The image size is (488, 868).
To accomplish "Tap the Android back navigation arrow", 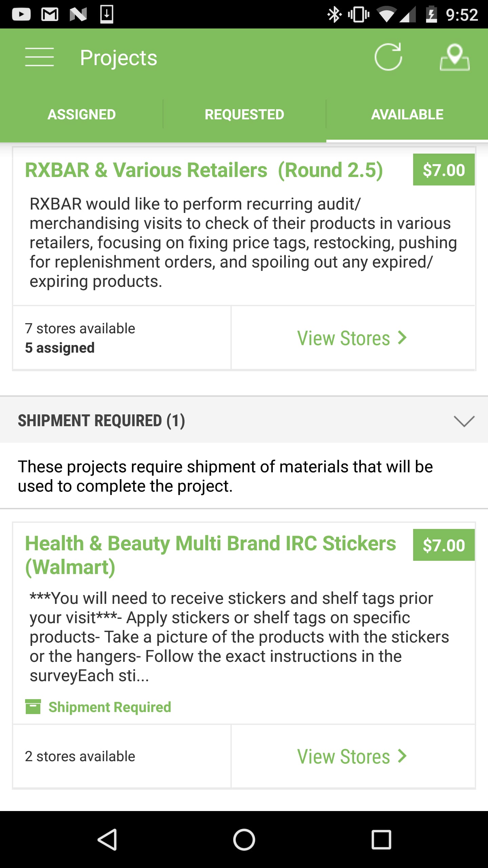I will coord(108,839).
